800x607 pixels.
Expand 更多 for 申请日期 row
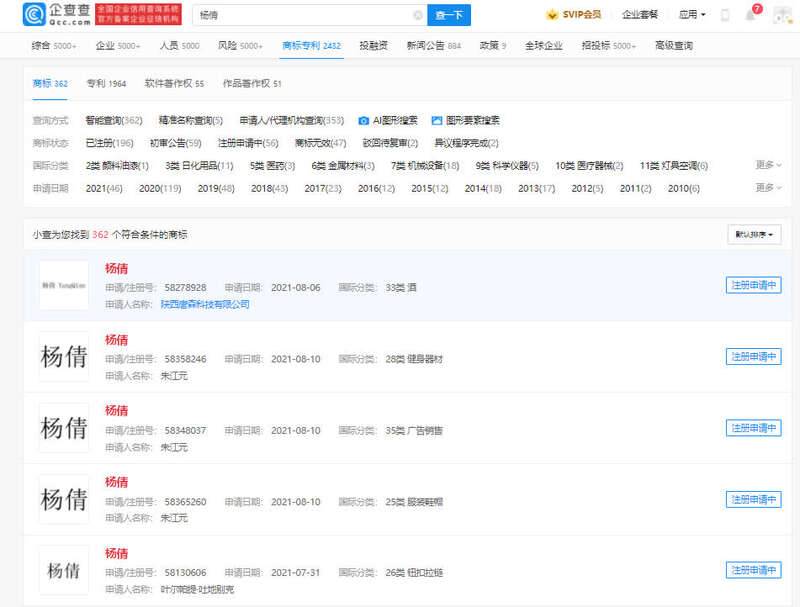pyautogui.click(x=768, y=188)
